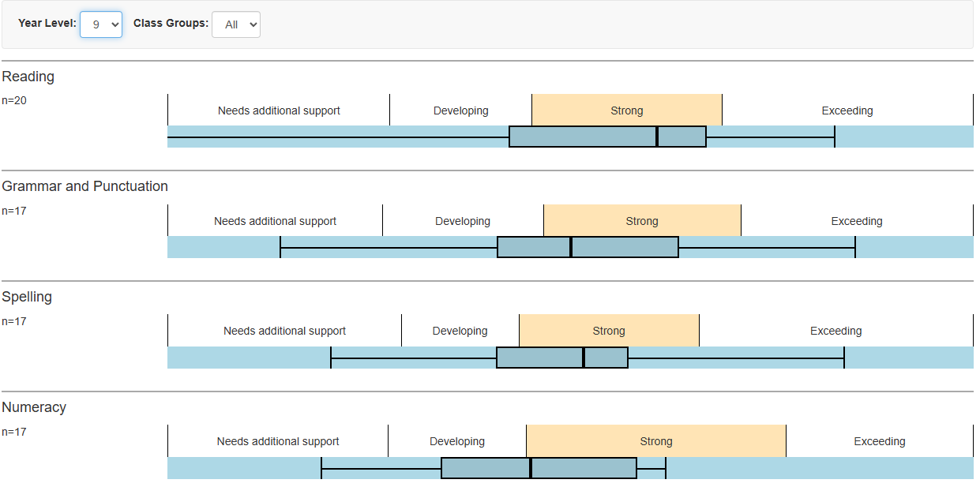Click the Developing band in Grammar and Punctuation
The image size is (980, 487).
463,221
